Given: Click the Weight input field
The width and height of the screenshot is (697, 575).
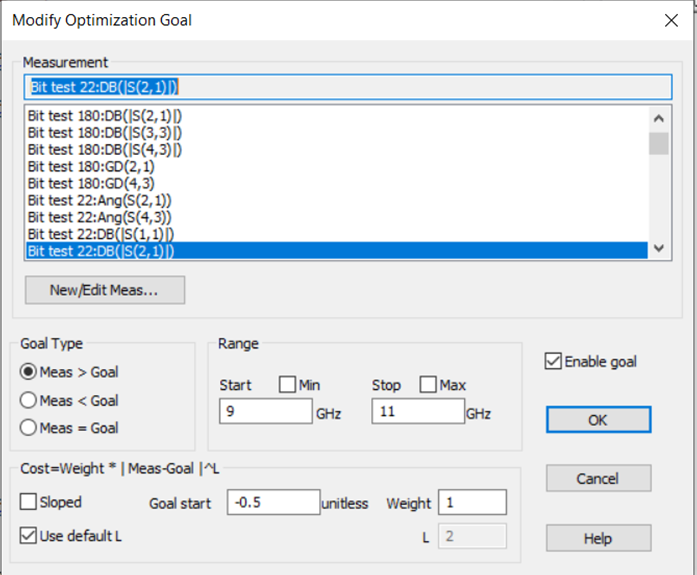Looking at the screenshot, I should (471, 502).
